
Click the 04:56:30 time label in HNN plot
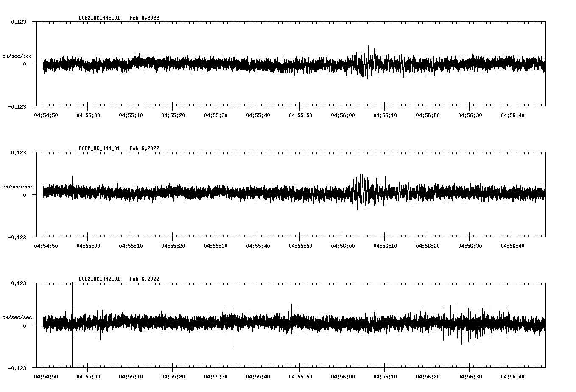pyautogui.click(x=470, y=246)
